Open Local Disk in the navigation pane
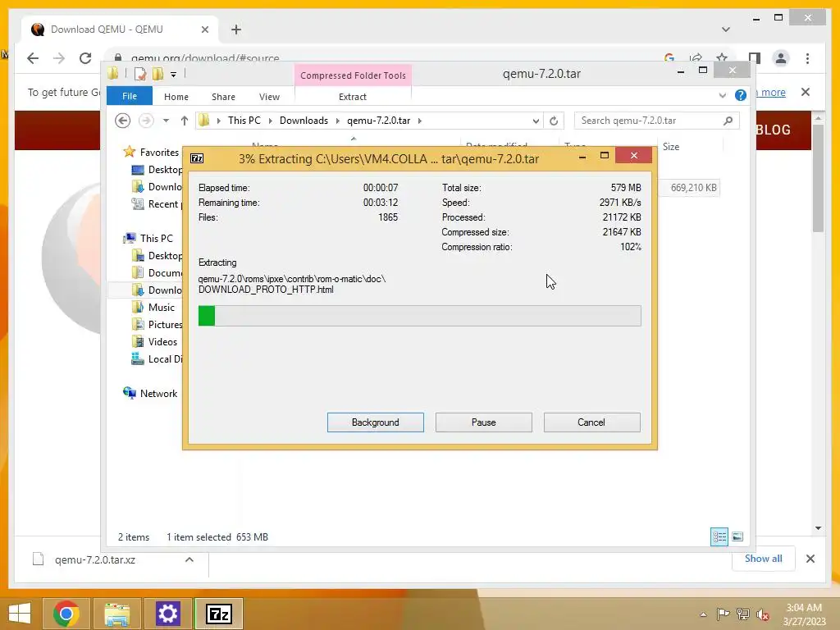Screen dimensions: 840x630 pos(165,359)
